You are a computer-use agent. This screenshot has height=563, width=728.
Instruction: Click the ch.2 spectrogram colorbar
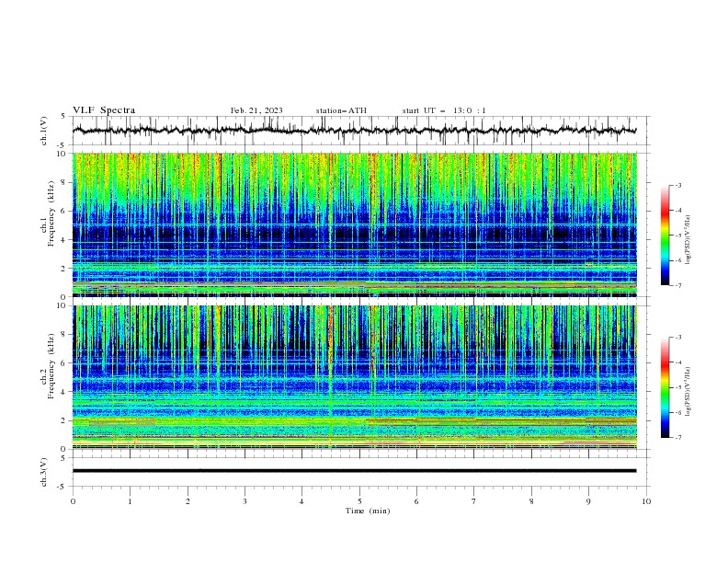pyautogui.click(x=665, y=387)
